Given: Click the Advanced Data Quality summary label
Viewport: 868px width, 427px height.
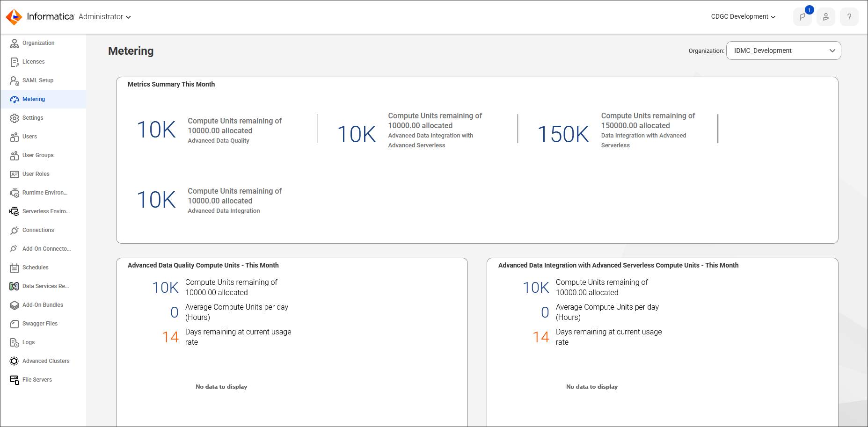Looking at the screenshot, I should [219, 141].
